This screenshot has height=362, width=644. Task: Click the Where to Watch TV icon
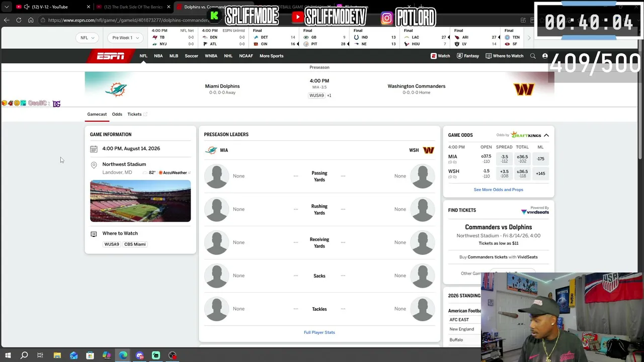[94, 234]
